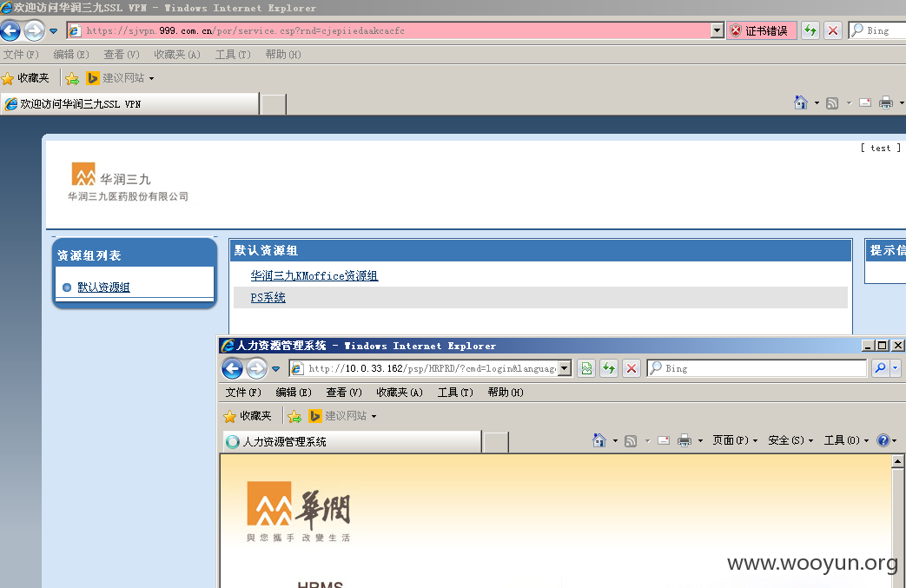Expand home button dropdown in SSL VPN window
Image resolution: width=906 pixels, height=588 pixels.
pyautogui.click(x=817, y=103)
